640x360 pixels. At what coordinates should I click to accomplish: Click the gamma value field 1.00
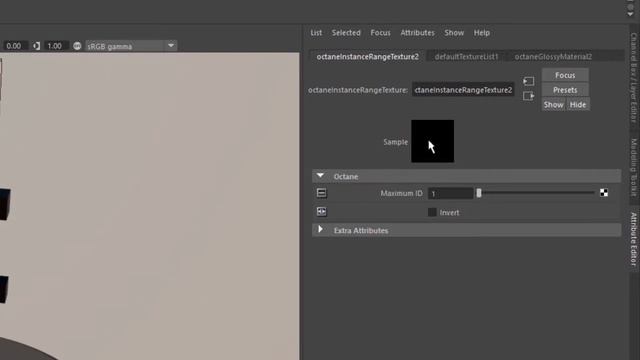(x=55, y=46)
